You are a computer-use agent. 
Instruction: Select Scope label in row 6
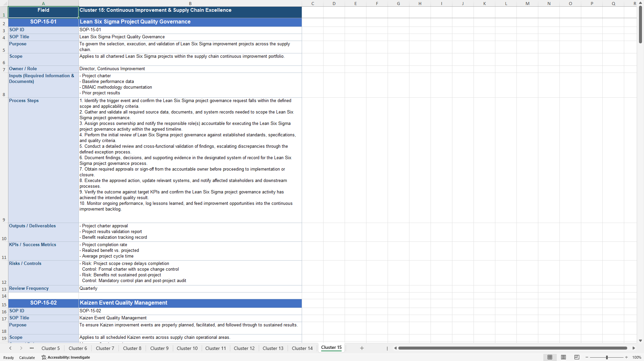pos(43,59)
